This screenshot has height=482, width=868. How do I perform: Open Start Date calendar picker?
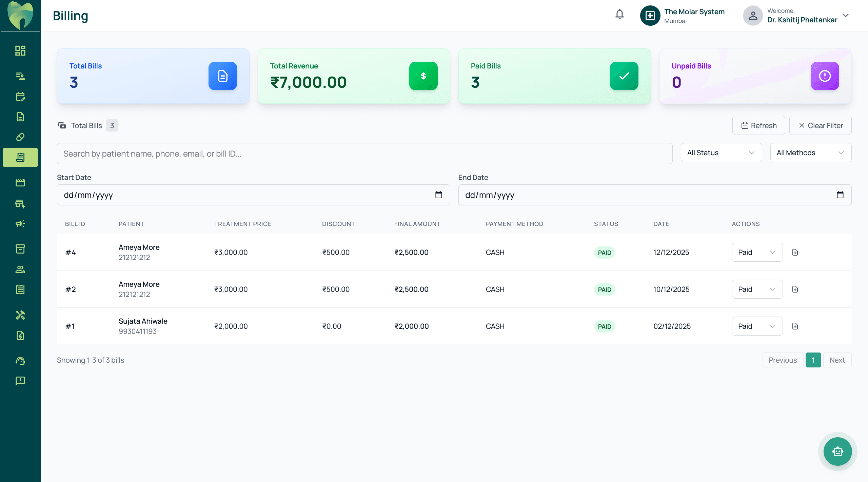(x=438, y=195)
